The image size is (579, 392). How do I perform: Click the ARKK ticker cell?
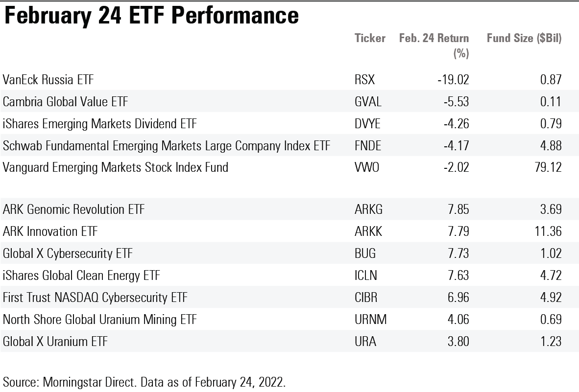[368, 231]
